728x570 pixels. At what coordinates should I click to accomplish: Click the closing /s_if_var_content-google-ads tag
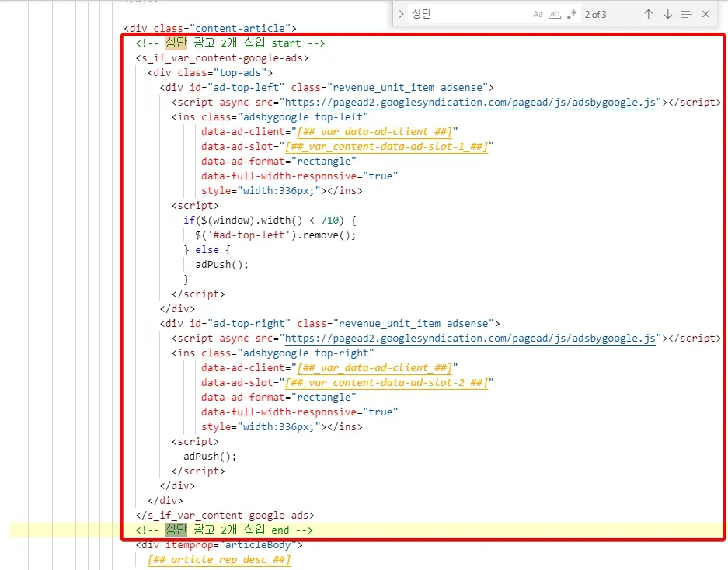pyautogui.click(x=225, y=515)
